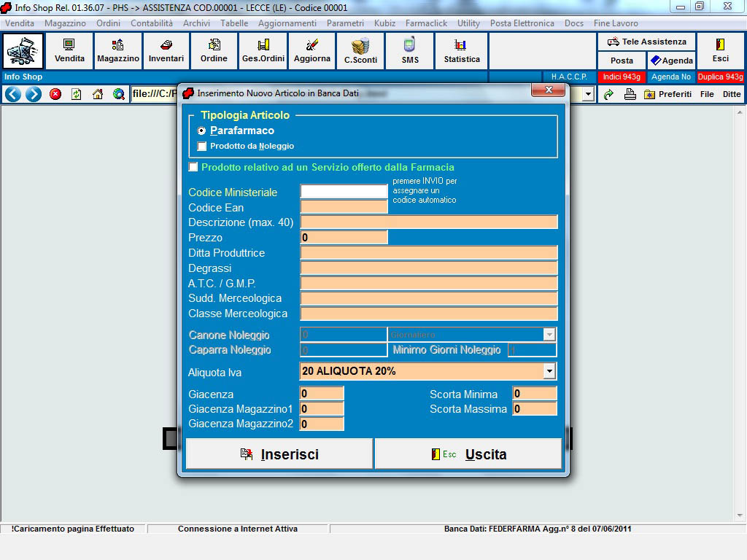This screenshot has width=747, height=560.
Task: Select the Parafarmaco radio button
Action: click(x=202, y=131)
